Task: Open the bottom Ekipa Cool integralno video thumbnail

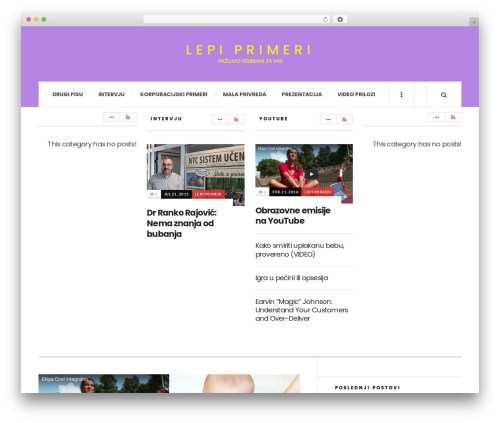Action: pyautogui.click(x=104, y=383)
